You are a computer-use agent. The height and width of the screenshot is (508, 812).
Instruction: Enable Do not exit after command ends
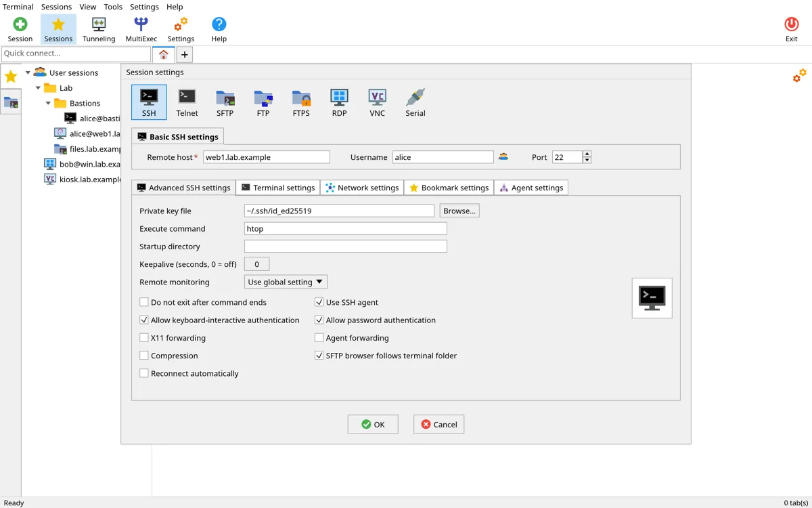[x=143, y=302]
